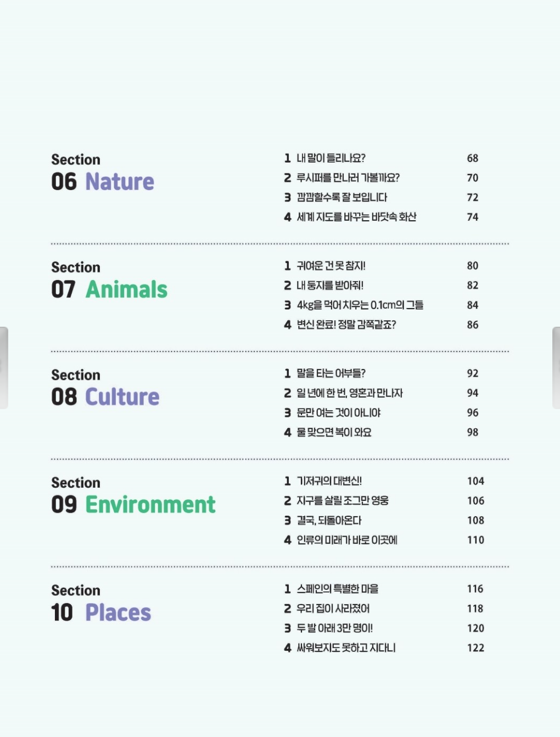Click page number 96 in Culture section
Viewport: 560px width, 737px height.
coord(472,413)
